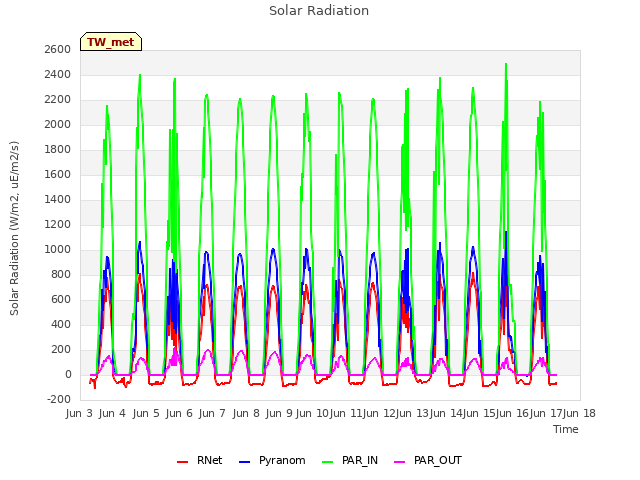Click the Jun 6 x-axis label
This screenshot has height=480, width=640.
179,413
